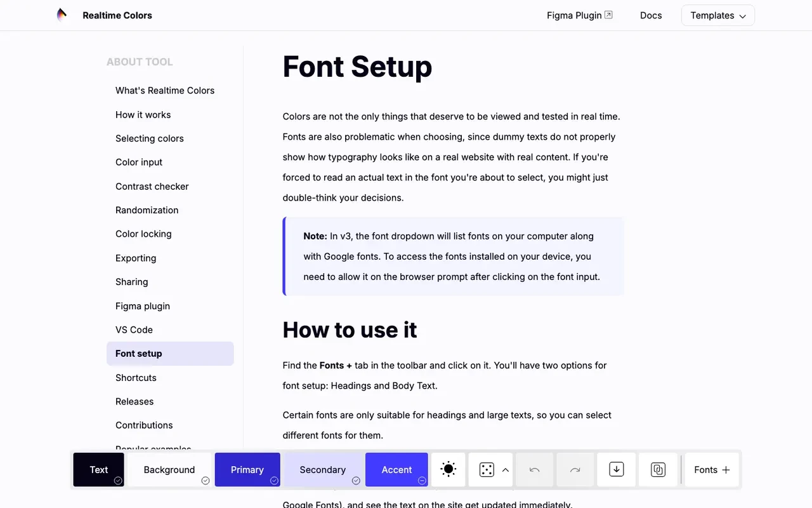Go to Contrast checker docs page
812x508 pixels.
[x=152, y=186]
